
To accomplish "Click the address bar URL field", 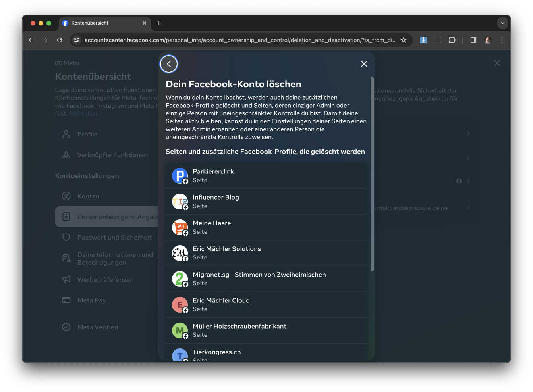I will click(x=240, y=40).
